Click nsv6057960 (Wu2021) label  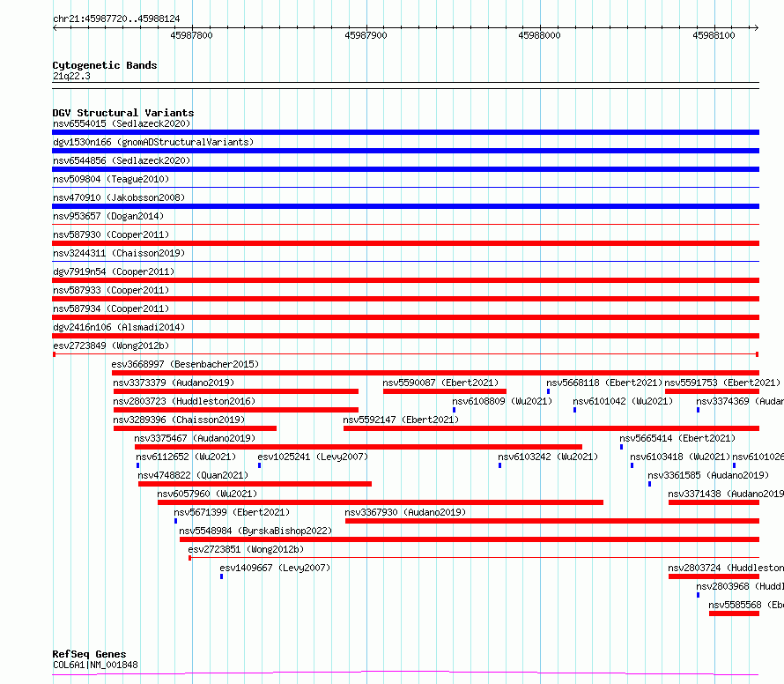[x=207, y=494]
